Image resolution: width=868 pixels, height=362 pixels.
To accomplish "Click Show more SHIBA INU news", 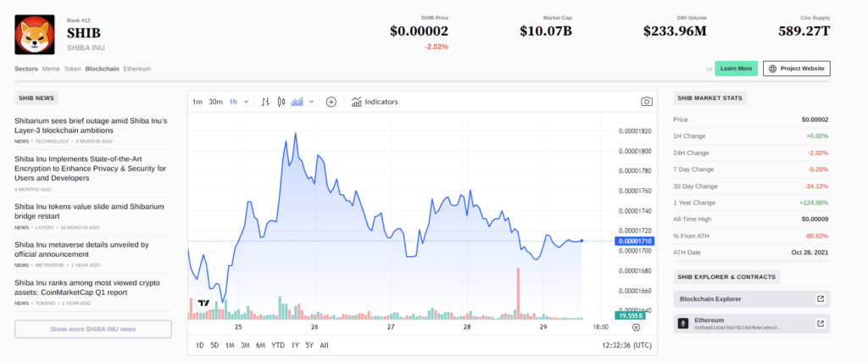I will click(93, 329).
